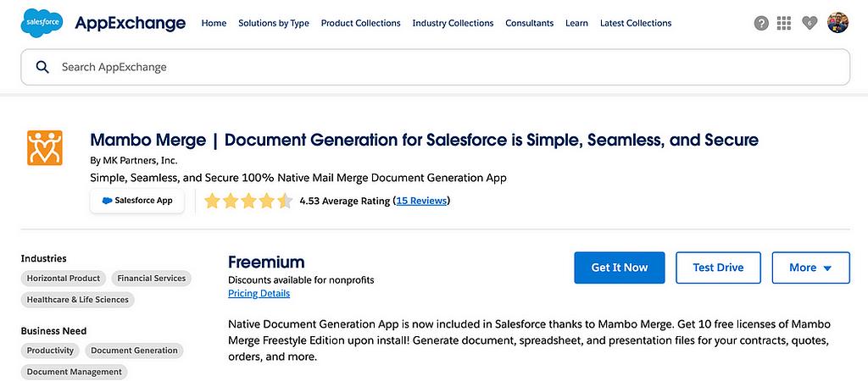Open the 15 Reviews link
Screen dimensions: 868x381
point(421,201)
